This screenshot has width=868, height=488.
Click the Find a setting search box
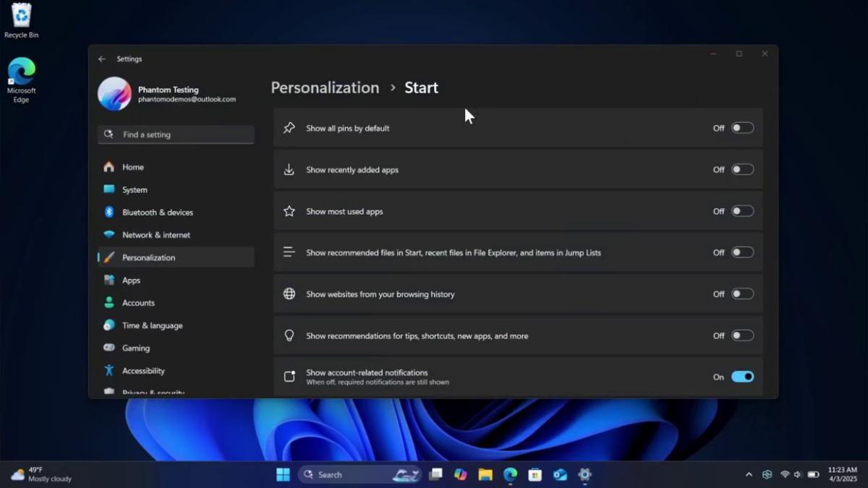click(x=176, y=134)
